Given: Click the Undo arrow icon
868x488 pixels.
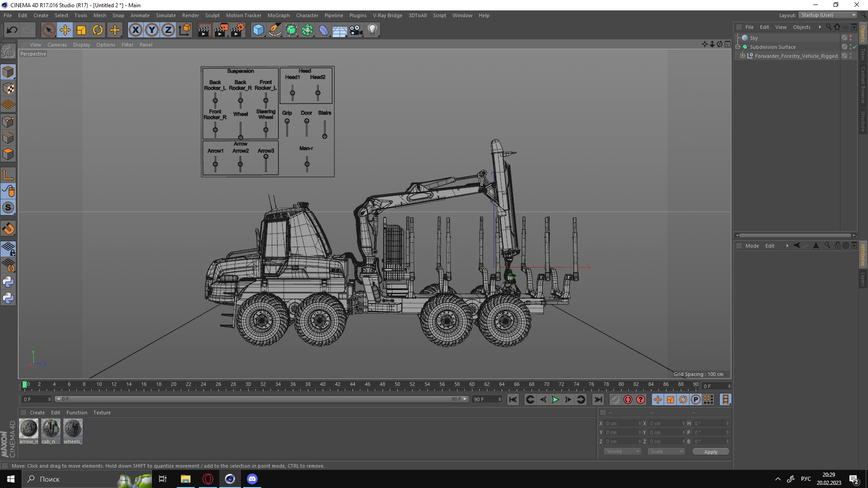Looking at the screenshot, I should [x=12, y=30].
